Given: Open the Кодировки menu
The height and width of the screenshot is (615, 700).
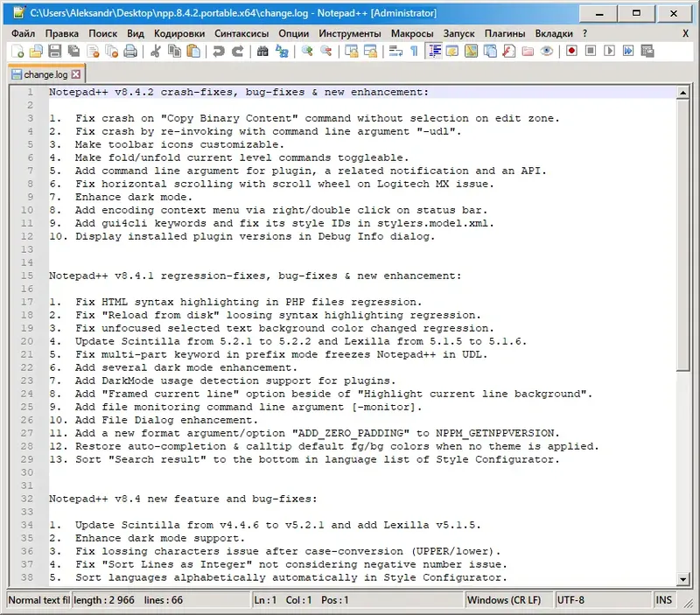Looking at the screenshot, I should 179,33.
